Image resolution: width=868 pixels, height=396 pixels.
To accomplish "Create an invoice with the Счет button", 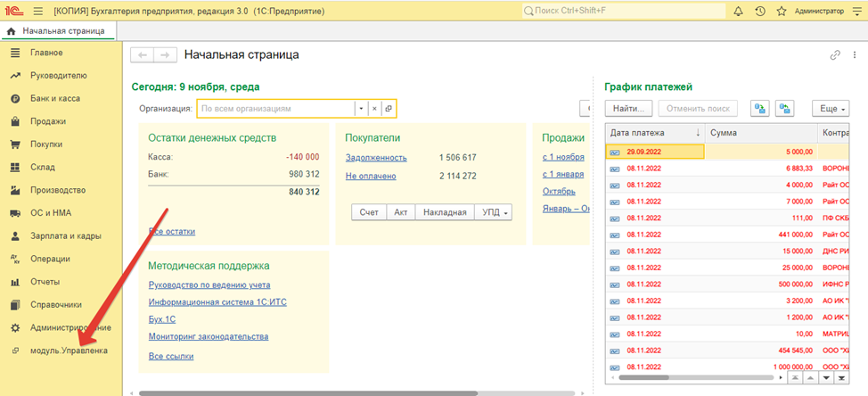I will click(x=369, y=212).
